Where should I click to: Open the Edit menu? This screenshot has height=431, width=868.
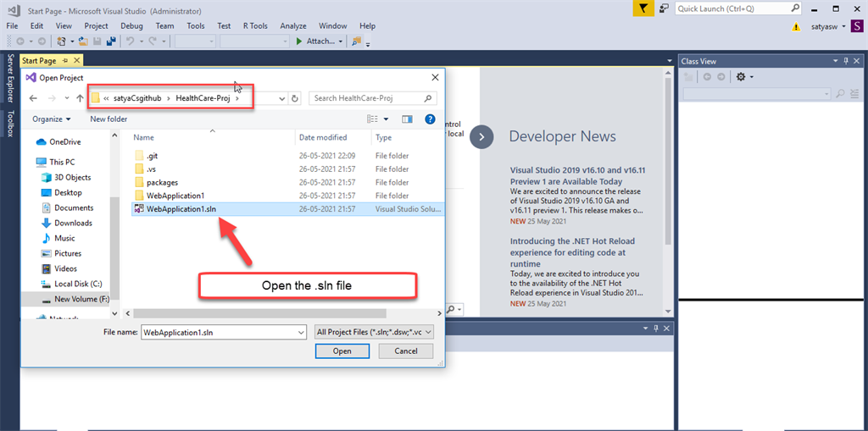tap(36, 25)
